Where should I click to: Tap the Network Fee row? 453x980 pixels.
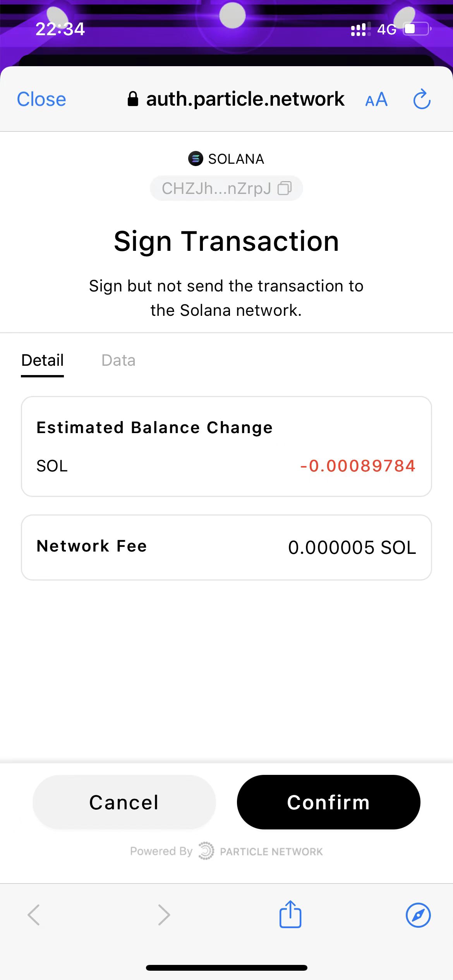226,547
